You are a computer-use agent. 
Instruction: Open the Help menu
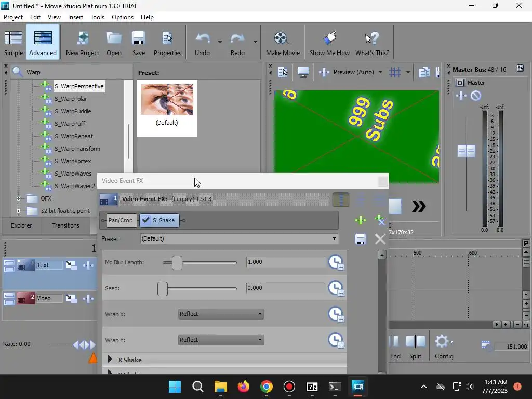[x=147, y=17]
